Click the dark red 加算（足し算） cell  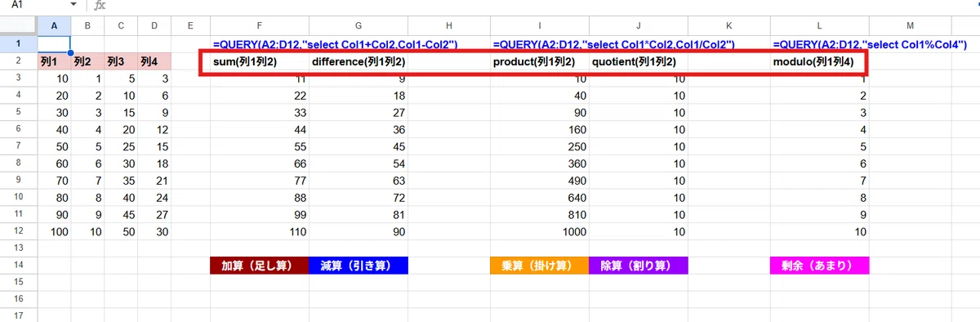pyautogui.click(x=259, y=266)
